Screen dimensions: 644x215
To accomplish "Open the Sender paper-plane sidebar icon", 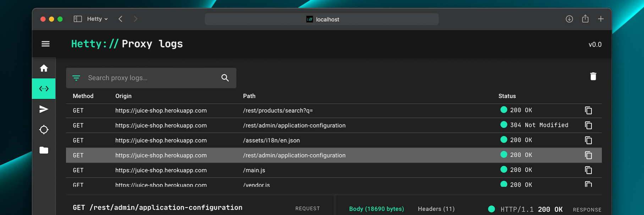I will click(44, 109).
